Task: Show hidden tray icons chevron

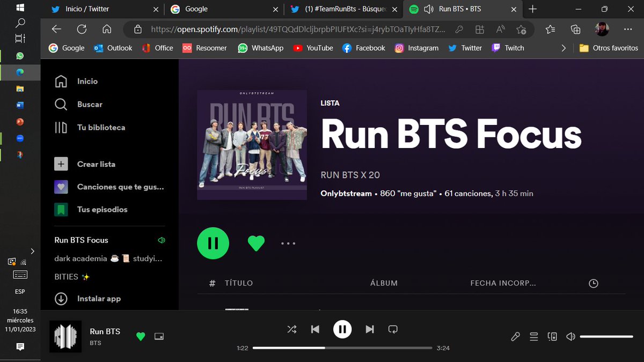Action: pos(32,251)
